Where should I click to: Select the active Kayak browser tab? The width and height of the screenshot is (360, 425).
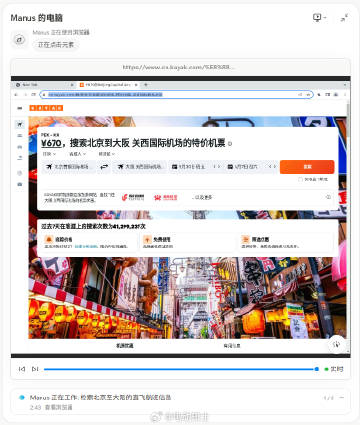click(108, 85)
